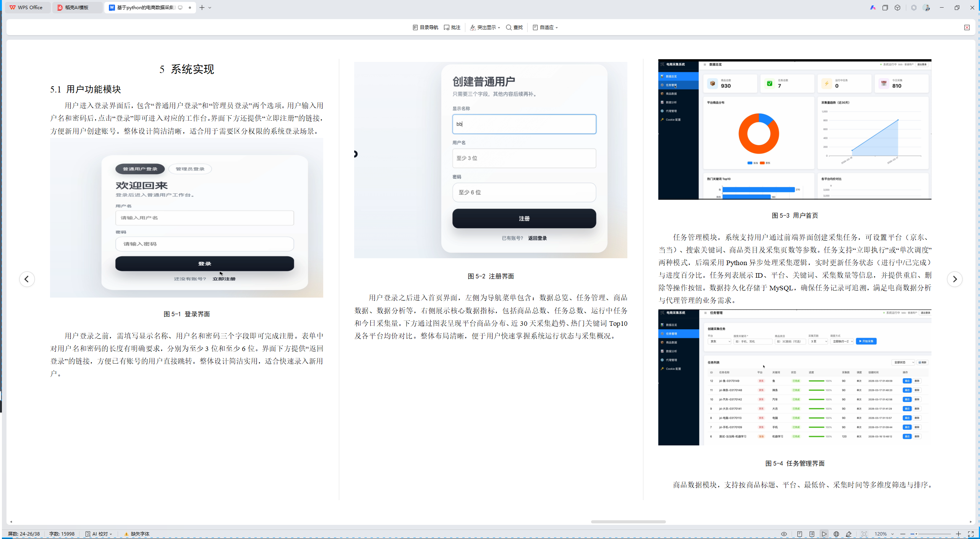This screenshot has width=980, height=539.
Task: Click the 屏数: 24-26/38 page indicator
Action: 24,534
